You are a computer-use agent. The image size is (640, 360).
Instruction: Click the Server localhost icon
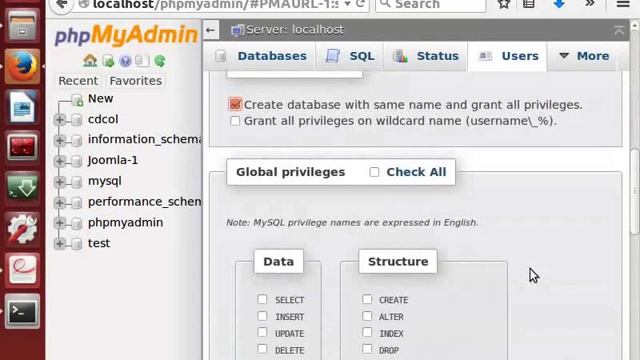[237, 30]
